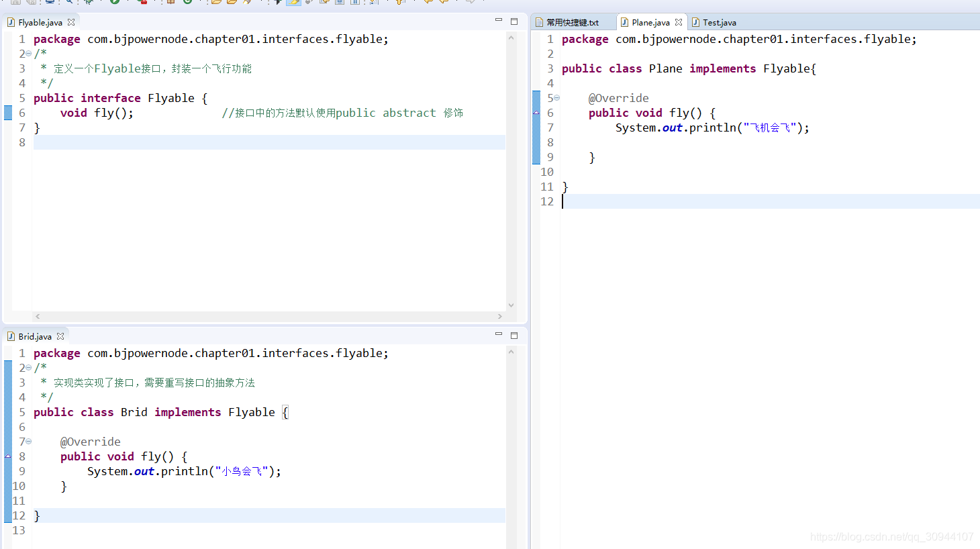This screenshot has width=980, height=549.
Task: Click the override marker beside Brid.java line 8
Action: (x=8, y=456)
